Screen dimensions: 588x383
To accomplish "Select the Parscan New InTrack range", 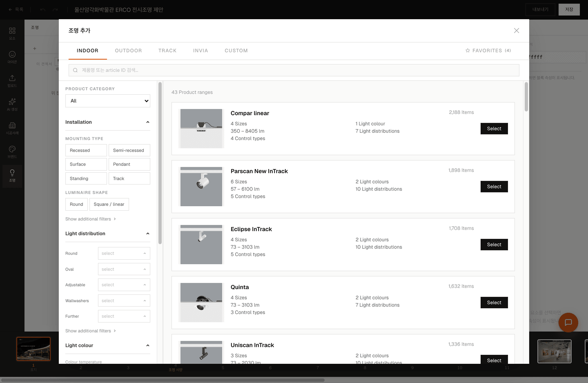I will tap(494, 187).
